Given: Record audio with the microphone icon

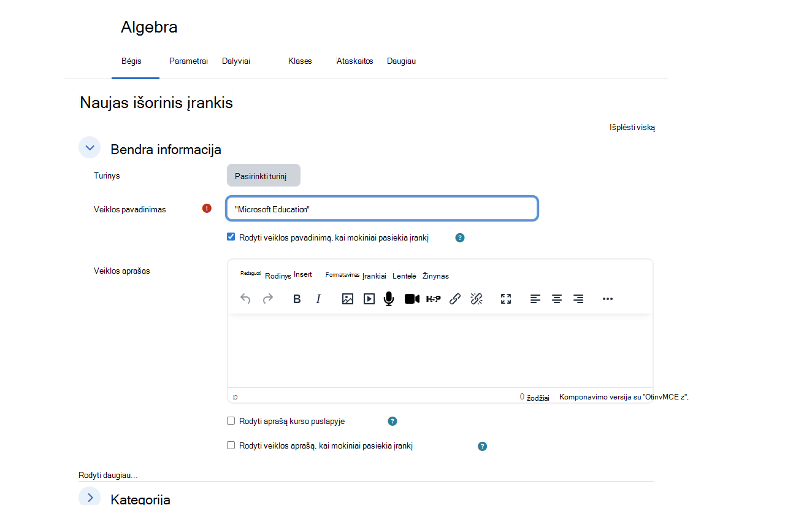Looking at the screenshot, I should [389, 299].
